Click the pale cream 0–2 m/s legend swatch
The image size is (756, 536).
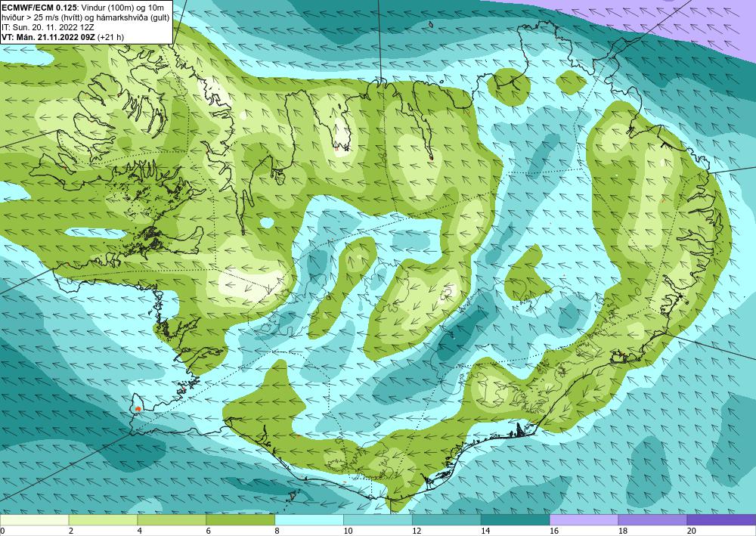tap(35, 519)
